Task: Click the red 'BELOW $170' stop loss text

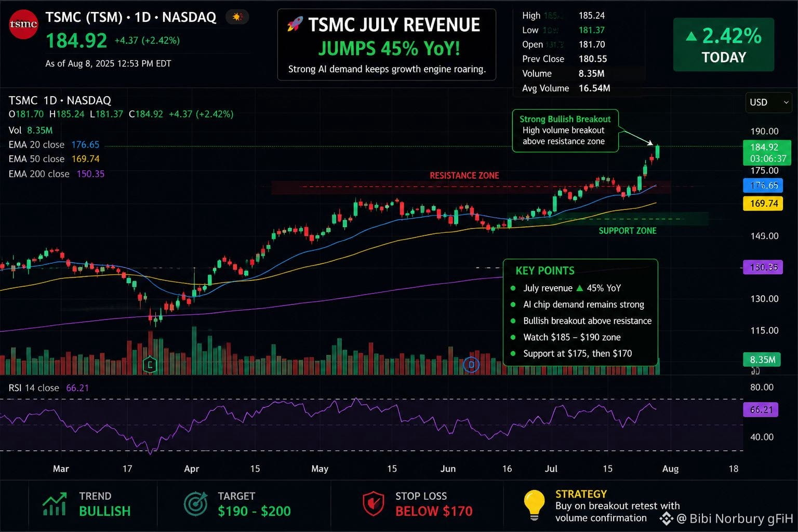Action: [434, 511]
